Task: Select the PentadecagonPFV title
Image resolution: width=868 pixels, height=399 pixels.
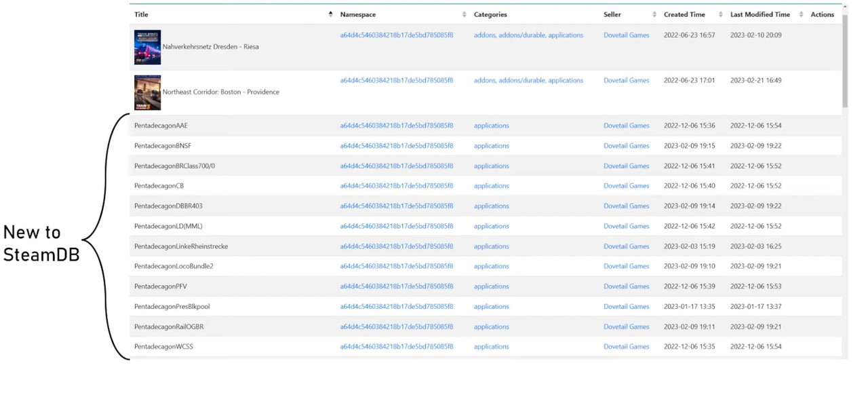Action: pos(161,286)
